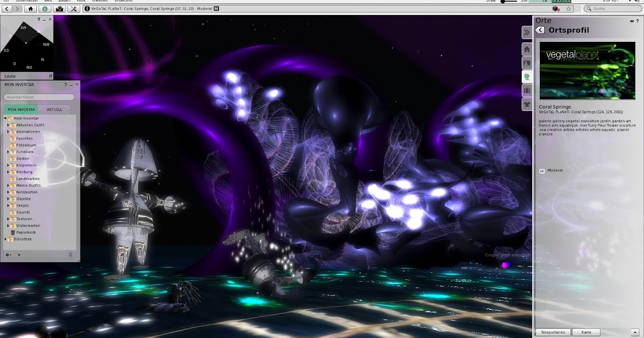Click the Karte button
Screen dimensions: 644x338
(586, 332)
